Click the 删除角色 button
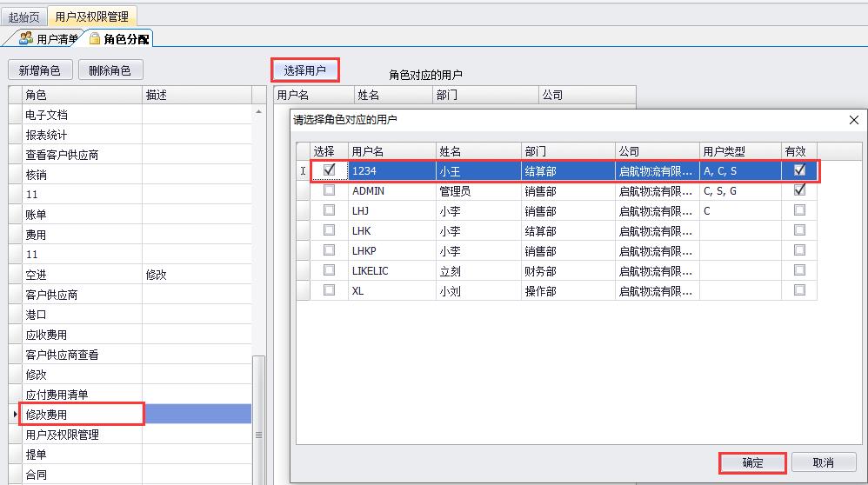Viewport: 868px width, 485px height. (x=110, y=70)
